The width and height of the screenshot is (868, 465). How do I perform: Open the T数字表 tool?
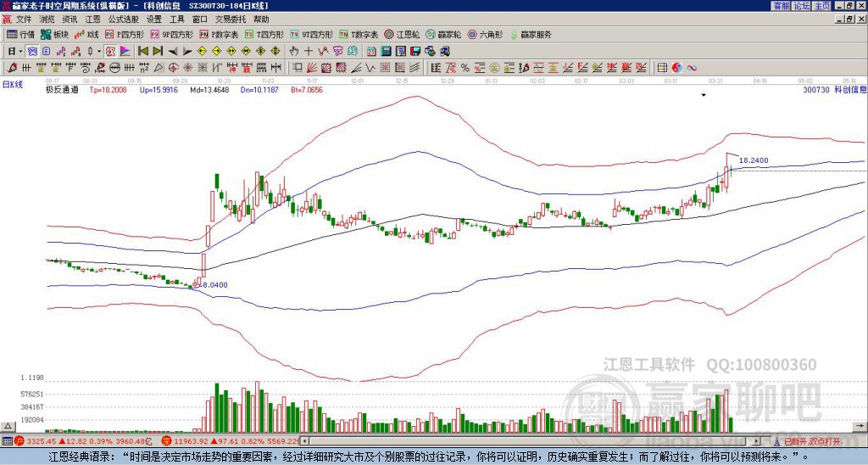(x=359, y=34)
